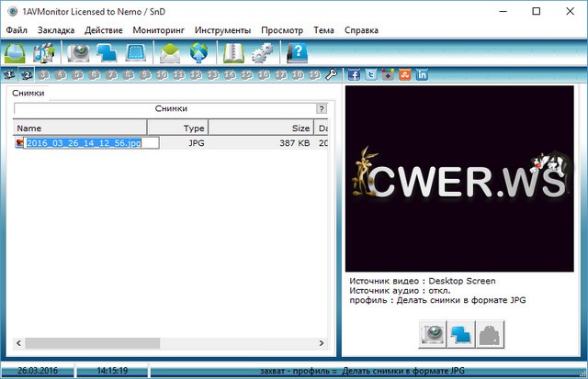The image size is (588, 379).
Task: Share via the Twitter icon
Action: coord(372,74)
